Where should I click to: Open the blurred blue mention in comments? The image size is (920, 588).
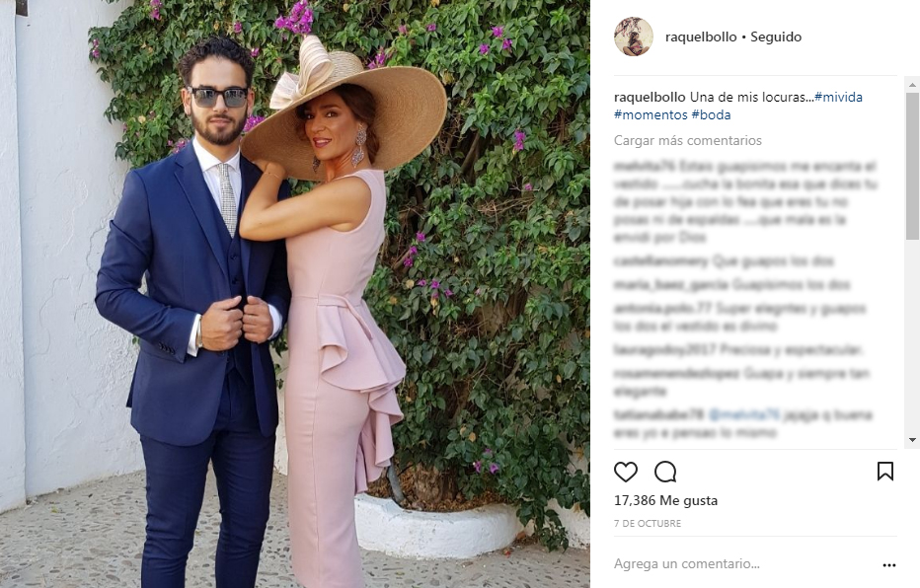742,415
